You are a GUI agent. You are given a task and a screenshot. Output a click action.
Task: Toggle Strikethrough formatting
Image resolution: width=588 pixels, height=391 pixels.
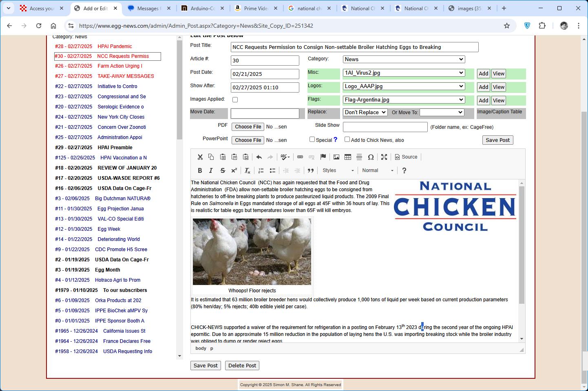pos(223,170)
